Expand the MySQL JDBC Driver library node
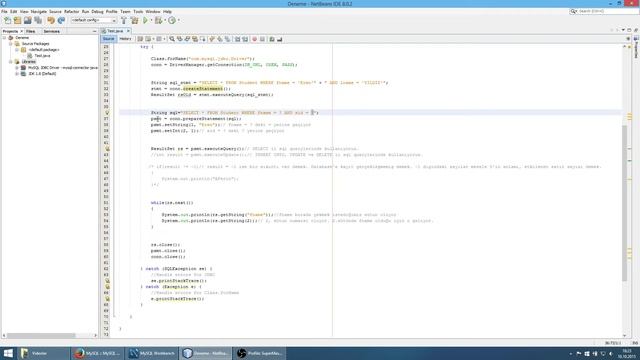640x360 pixels. click(17, 68)
